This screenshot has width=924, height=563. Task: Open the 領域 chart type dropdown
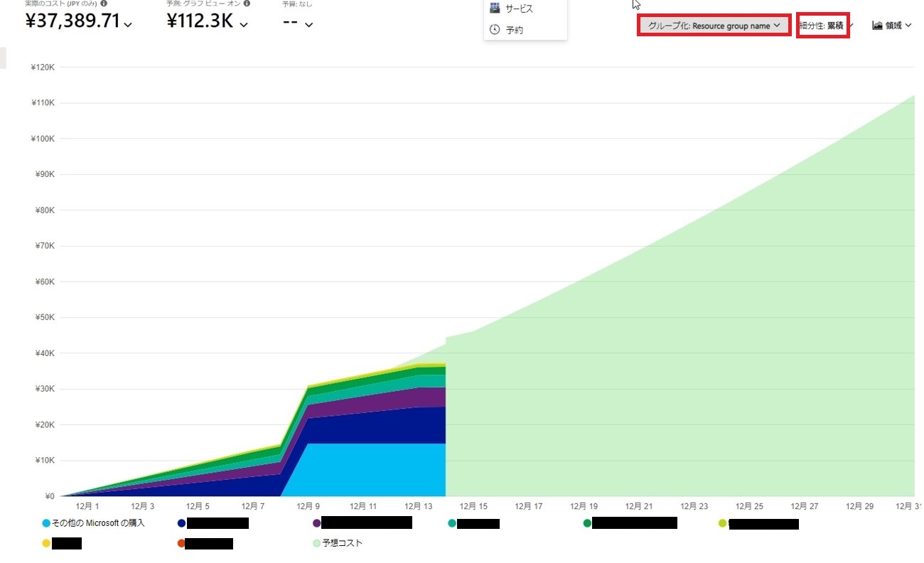point(893,26)
